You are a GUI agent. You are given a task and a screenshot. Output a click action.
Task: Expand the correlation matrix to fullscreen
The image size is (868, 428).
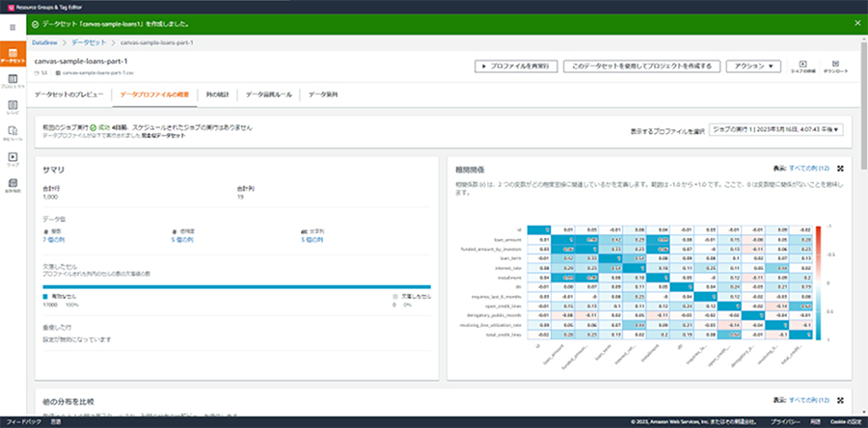pyautogui.click(x=840, y=168)
